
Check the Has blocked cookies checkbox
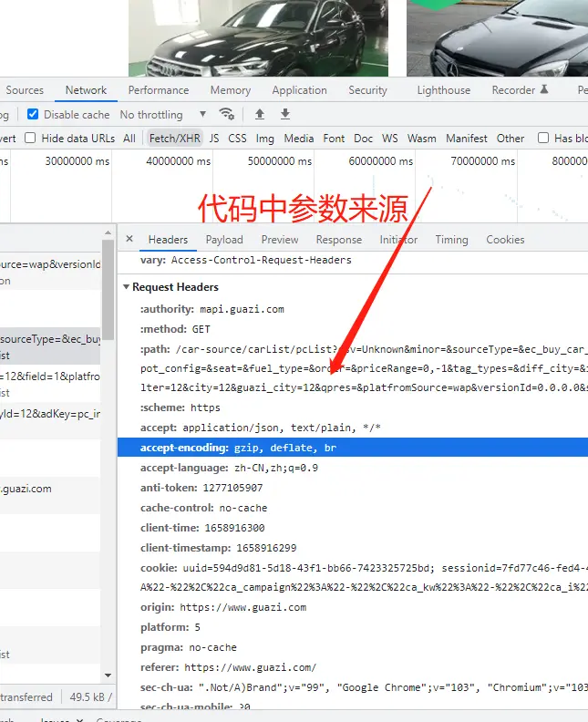[543, 139]
